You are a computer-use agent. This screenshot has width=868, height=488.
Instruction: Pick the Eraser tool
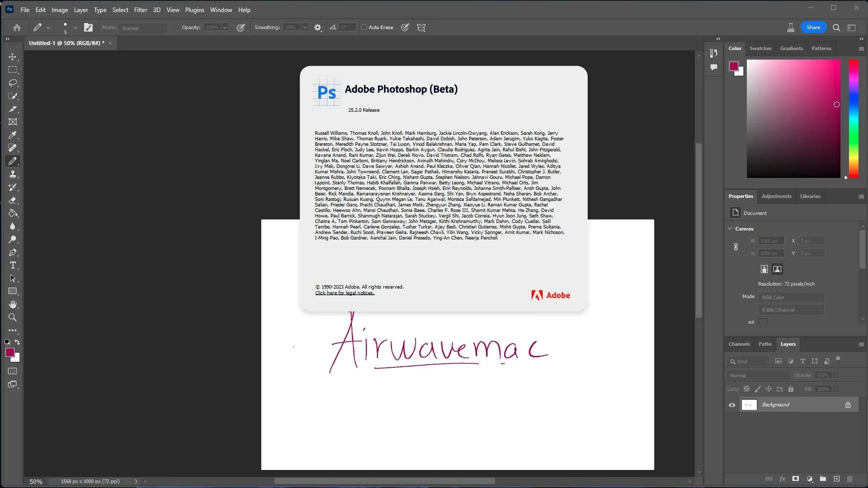(13, 200)
